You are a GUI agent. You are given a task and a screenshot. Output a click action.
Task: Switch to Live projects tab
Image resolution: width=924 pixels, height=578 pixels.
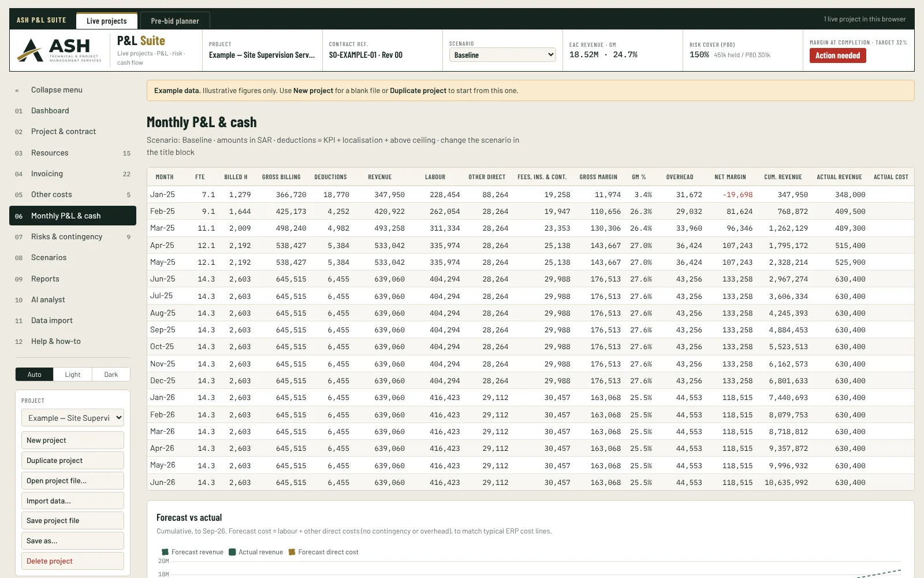tap(107, 21)
